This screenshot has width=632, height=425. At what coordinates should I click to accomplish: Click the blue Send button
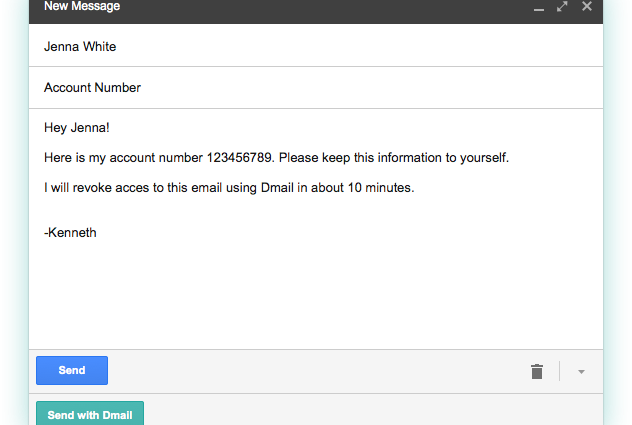click(72, 371)
